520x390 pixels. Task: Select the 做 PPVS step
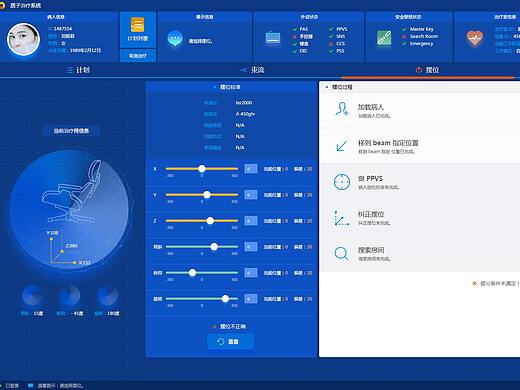[x=420, y=182]
